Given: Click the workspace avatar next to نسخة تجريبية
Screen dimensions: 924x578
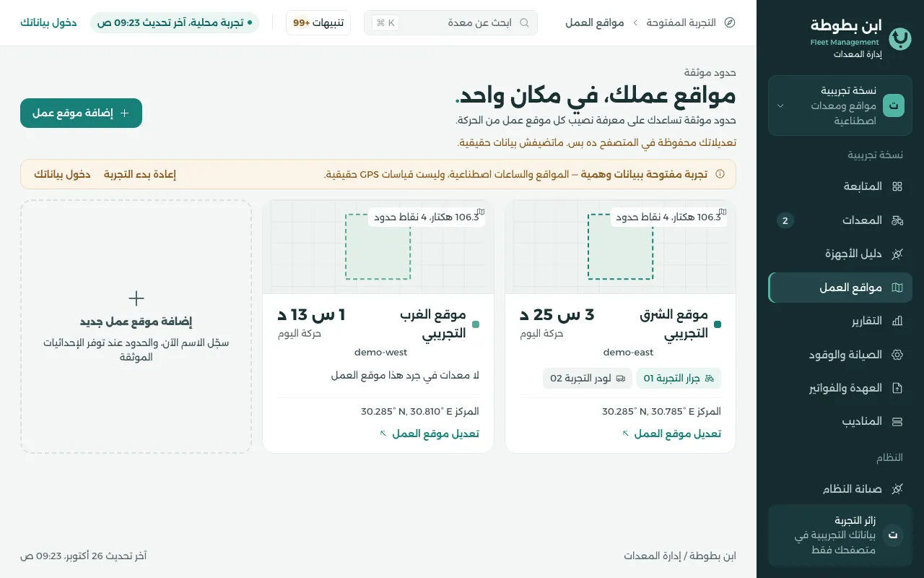Looking at the screenshot, I should coord(894,105).
